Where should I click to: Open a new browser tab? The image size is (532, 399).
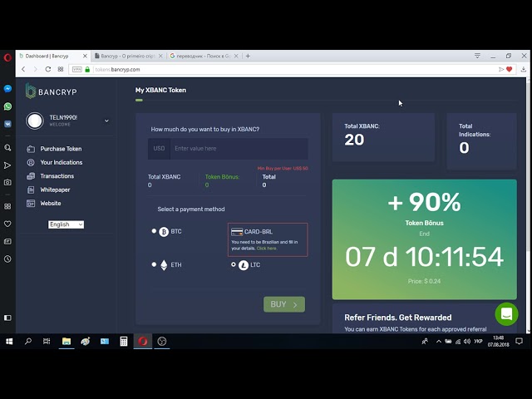point(248,56)
